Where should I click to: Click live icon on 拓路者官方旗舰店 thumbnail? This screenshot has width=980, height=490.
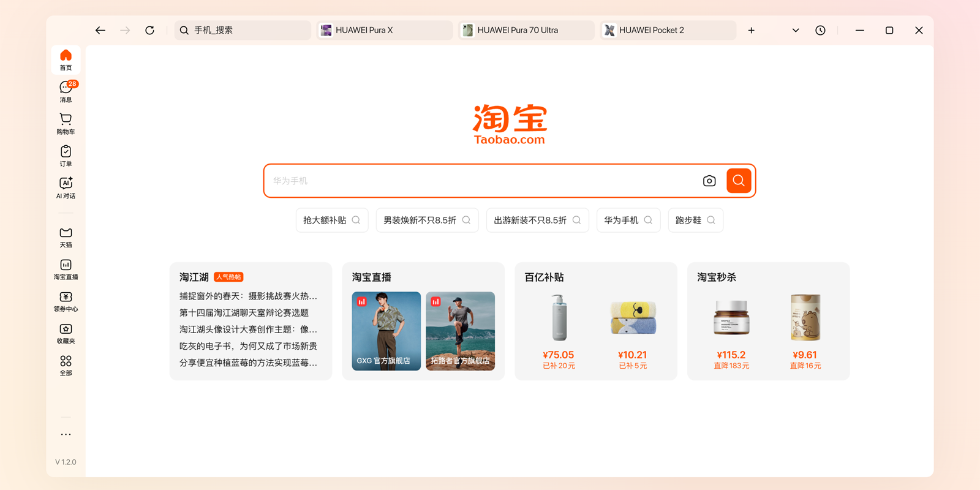pyautogui.click(x=435, y=301)
